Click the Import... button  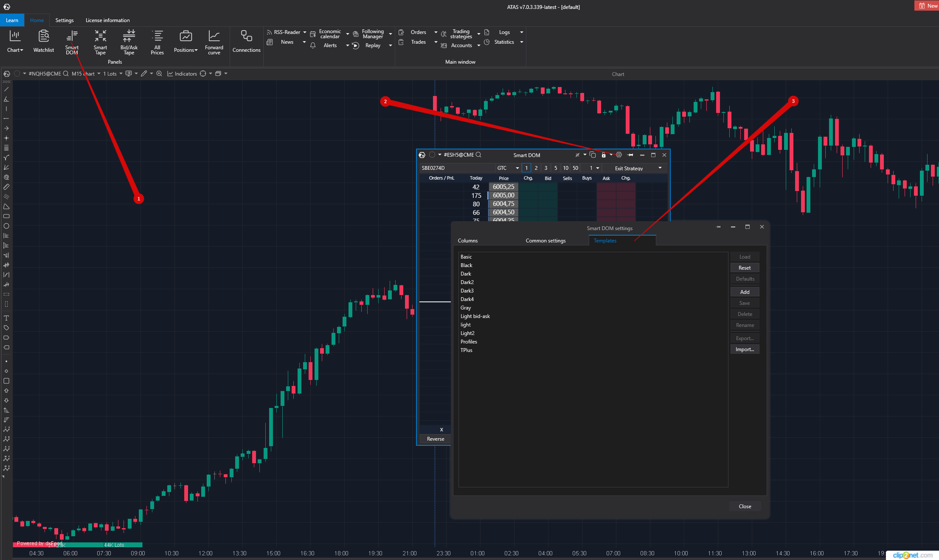click(745, 349)
